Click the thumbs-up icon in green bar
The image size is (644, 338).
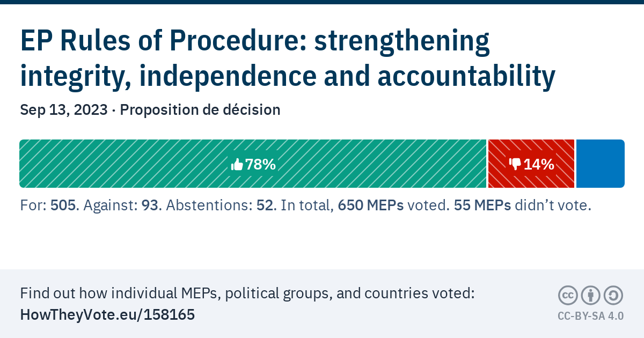237,165
